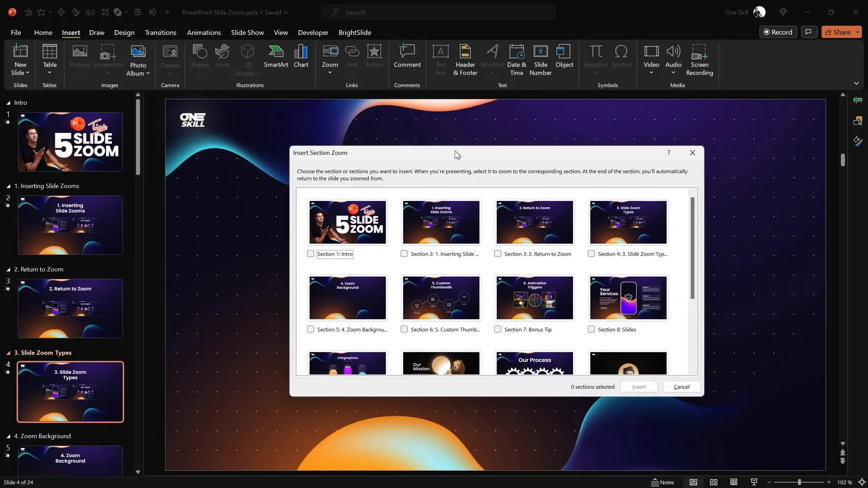Open the Share button dropdown arrow
Viewport: 868px width, 488px height.
coord(857,32)
